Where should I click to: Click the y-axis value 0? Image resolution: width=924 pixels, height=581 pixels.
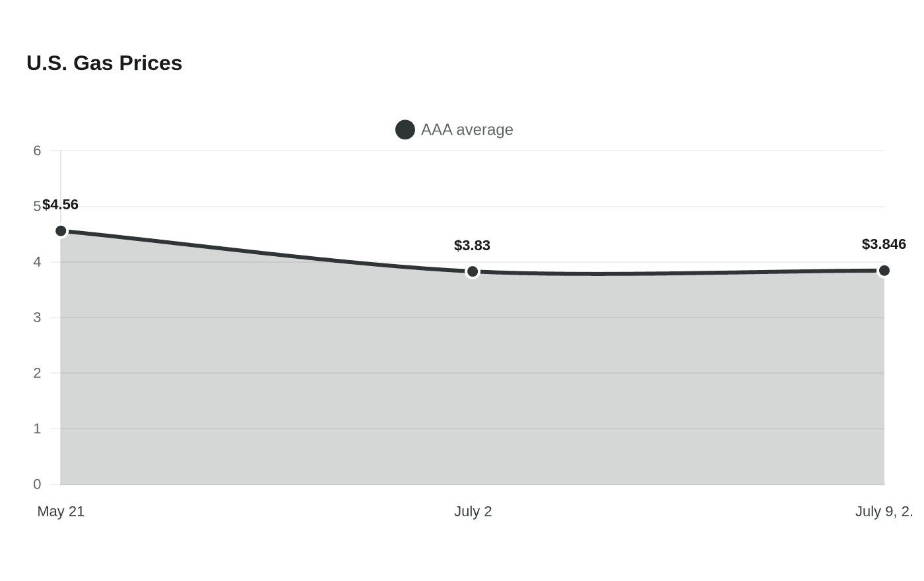[x=37, y=485]
